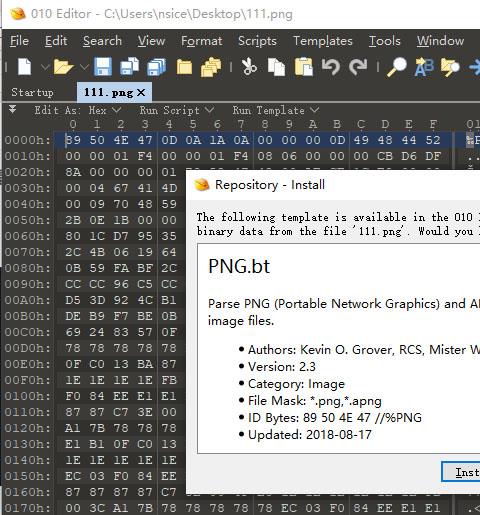Click the Version: 2.3 line
The height and width of the screenshot is (515, 480).
click(282, 367)
